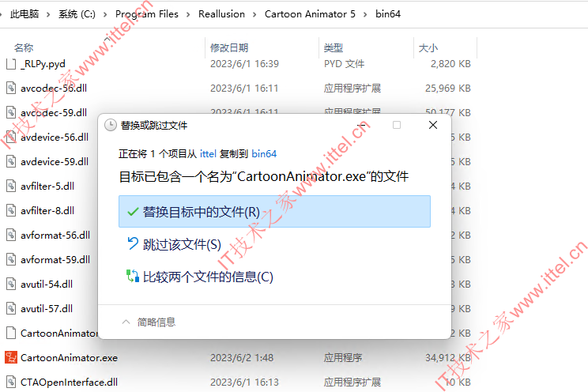Click the avutil-54.dll file icon
The height and width of the screenshot is (392, 588).
point(11,284)
